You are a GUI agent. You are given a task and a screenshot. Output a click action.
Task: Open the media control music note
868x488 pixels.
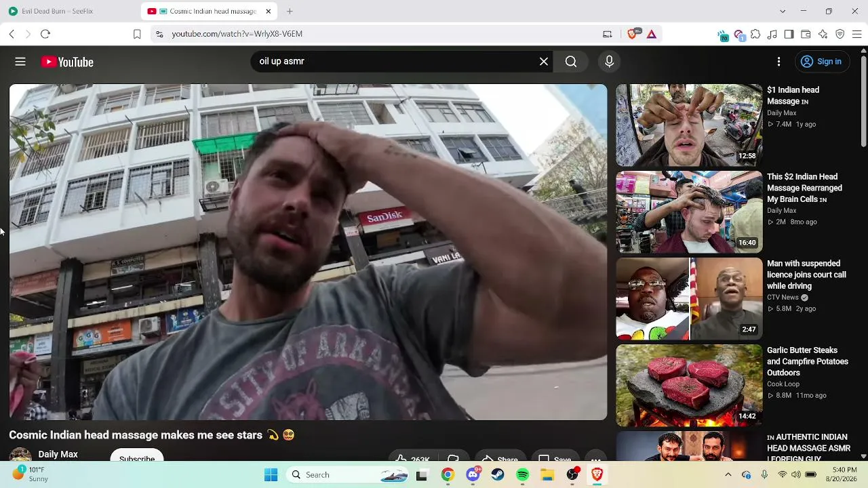(772, 34)
